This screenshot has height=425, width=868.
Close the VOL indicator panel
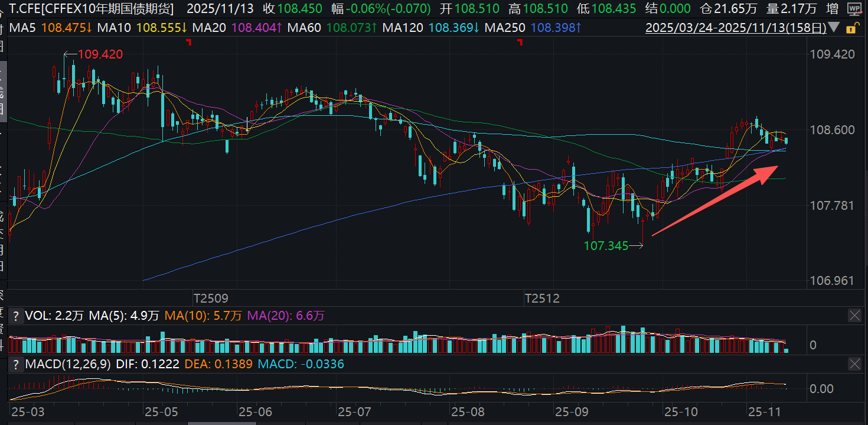point(854,316)
